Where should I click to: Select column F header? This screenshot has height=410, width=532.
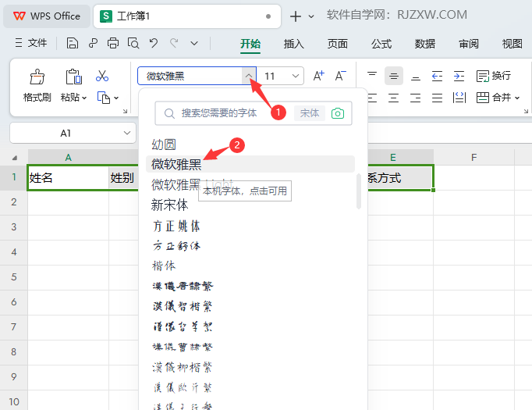(x=473, y=157)
